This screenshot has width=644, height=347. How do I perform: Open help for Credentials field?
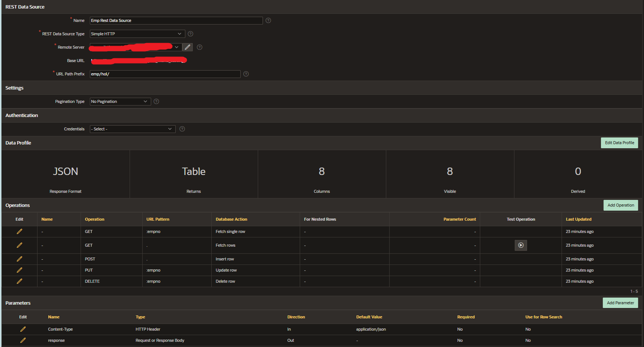click(182, 129)
